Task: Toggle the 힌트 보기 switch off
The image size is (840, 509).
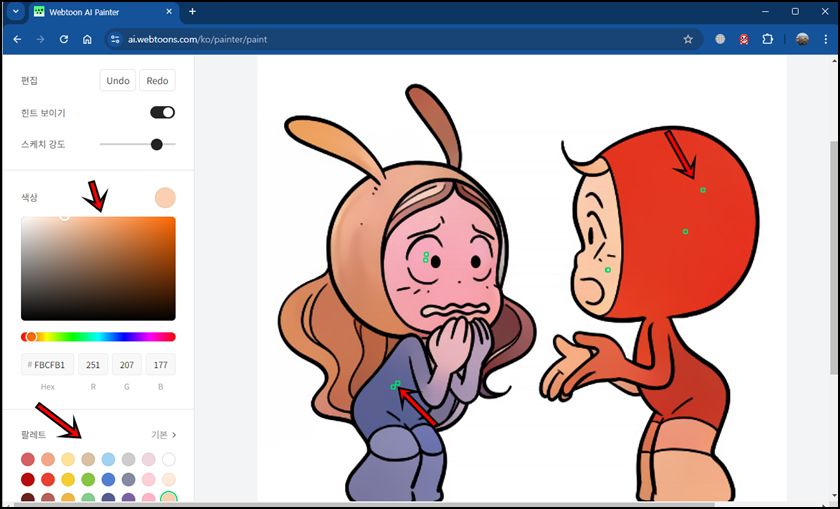Action: coord(162,113)
